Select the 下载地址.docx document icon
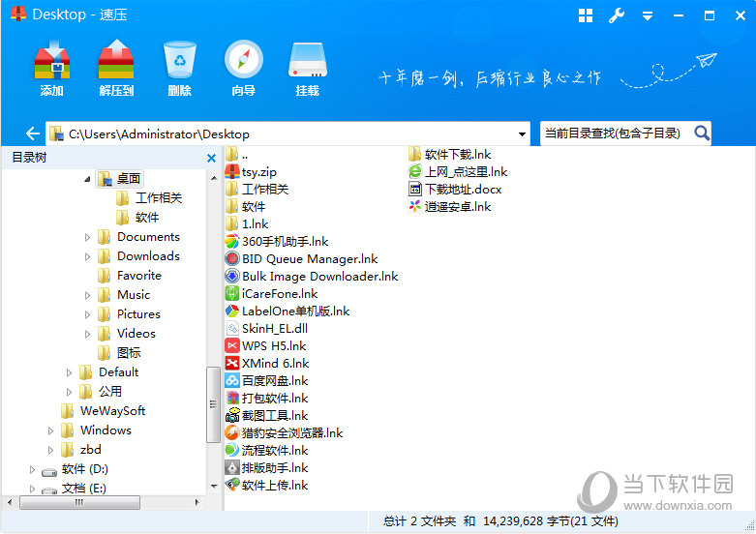The image size is (756, 534). click(x=414, y=189)
